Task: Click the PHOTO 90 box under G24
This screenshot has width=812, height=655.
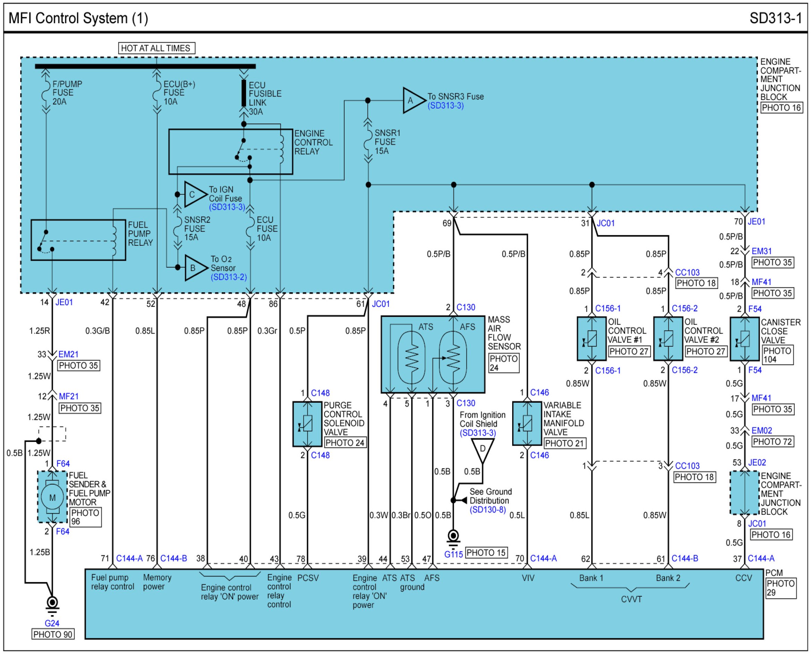Action: coord(52,634)
